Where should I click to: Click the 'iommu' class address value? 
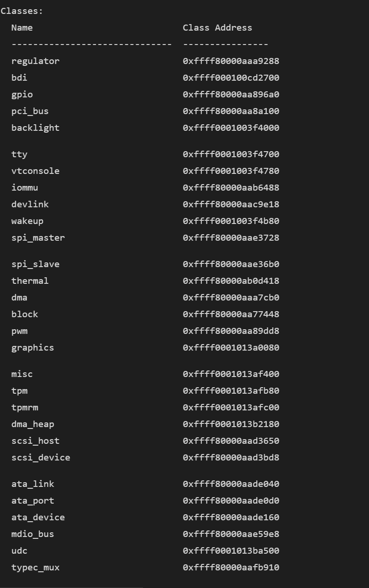(x=231, y=188)
